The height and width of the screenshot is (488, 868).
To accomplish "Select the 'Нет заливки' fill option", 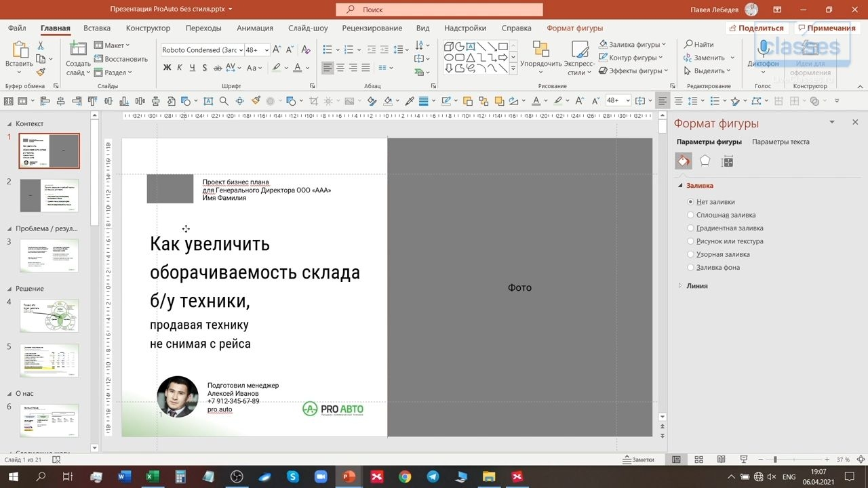I will (x=711, y=202).
